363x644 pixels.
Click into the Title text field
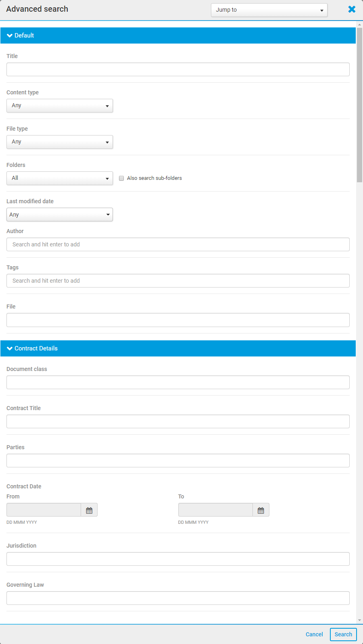point(178,69)
